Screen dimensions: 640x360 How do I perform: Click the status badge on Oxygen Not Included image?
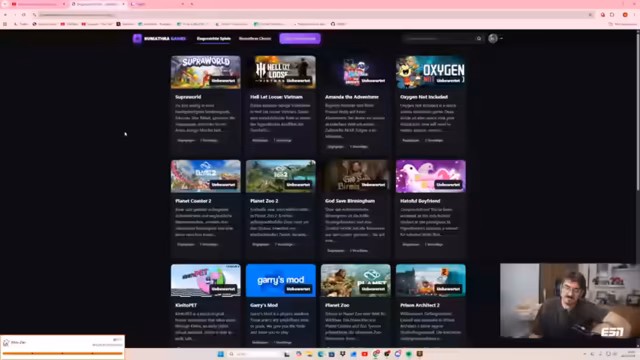(448, 81)
